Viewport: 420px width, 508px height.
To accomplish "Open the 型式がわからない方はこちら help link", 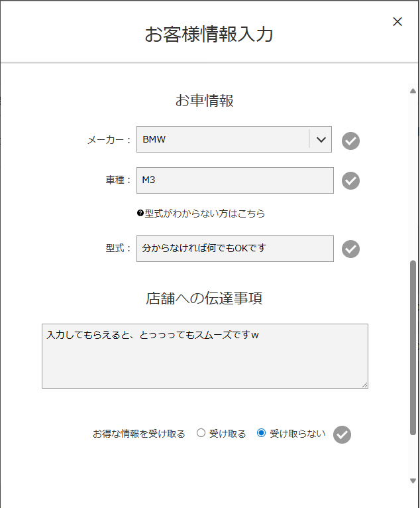I will pyautogui.click(x=205, y=214).
